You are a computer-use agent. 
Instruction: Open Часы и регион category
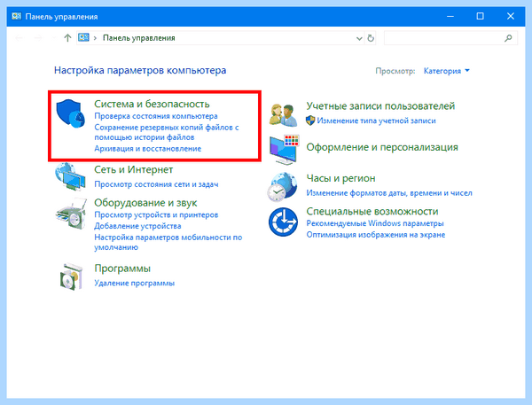coord(340,178)
